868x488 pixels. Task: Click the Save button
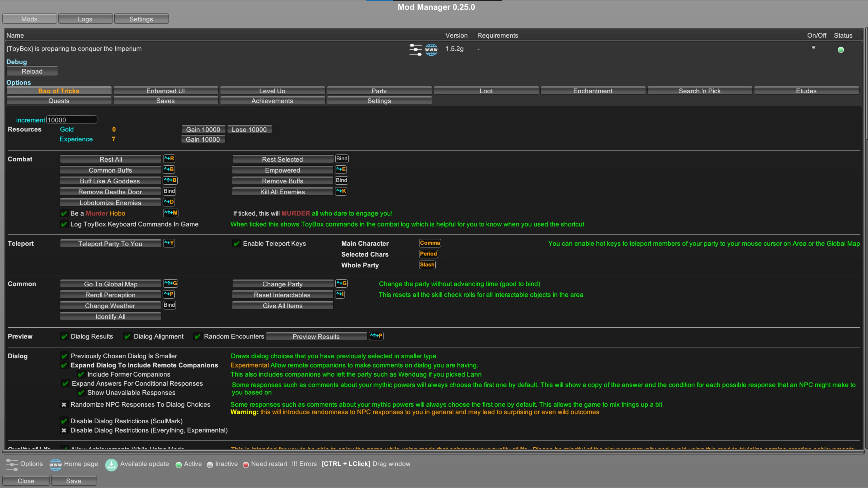point(74,481)
